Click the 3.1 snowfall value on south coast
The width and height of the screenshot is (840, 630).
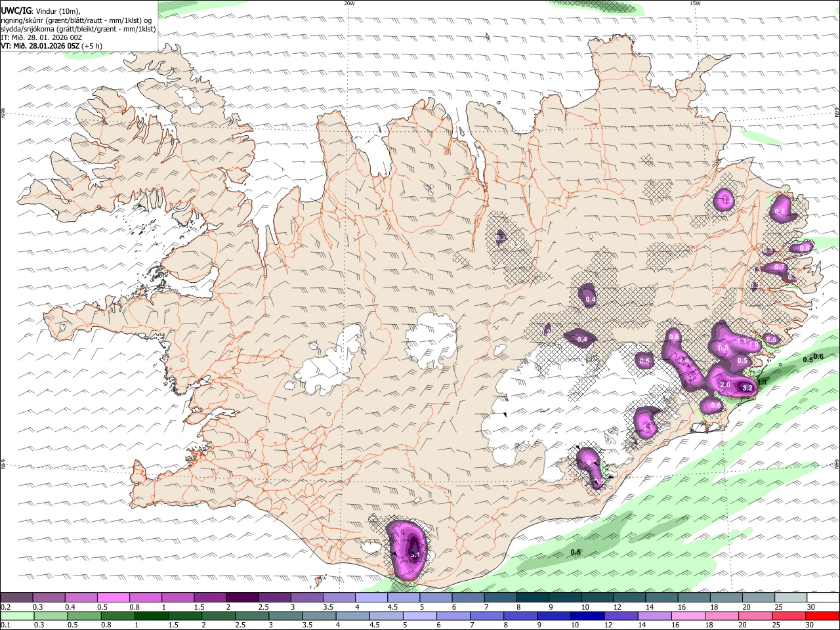click(x=415, y=555)
